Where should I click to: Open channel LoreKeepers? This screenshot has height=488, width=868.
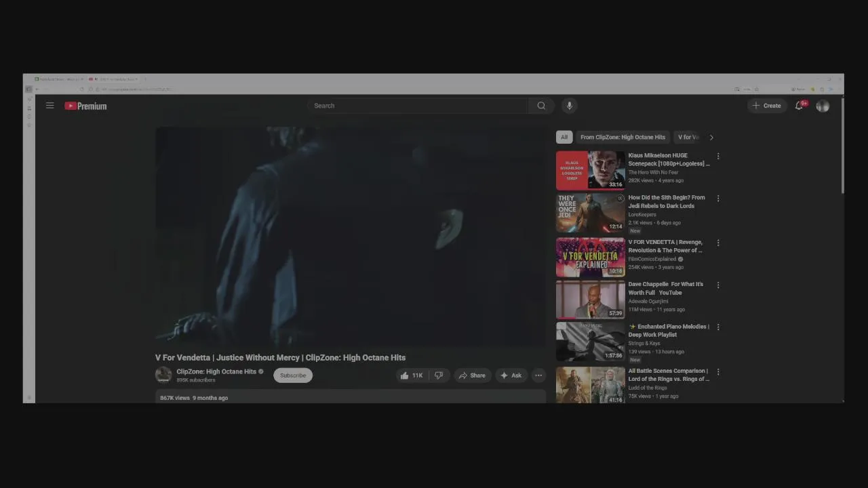click(x=642, y=214)
